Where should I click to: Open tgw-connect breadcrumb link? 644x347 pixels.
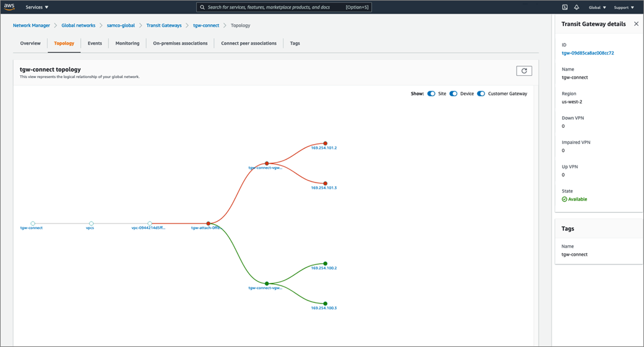(x=206, y=25)
